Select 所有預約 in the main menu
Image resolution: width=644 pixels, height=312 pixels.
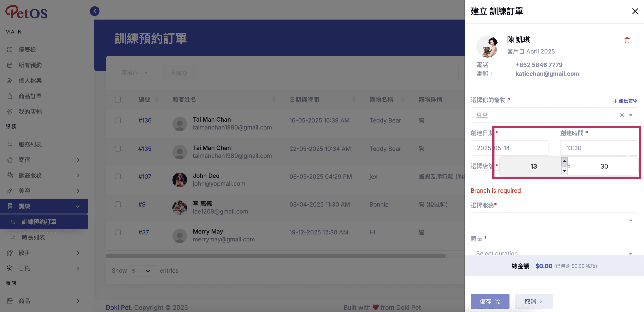[x=30, y=65]
